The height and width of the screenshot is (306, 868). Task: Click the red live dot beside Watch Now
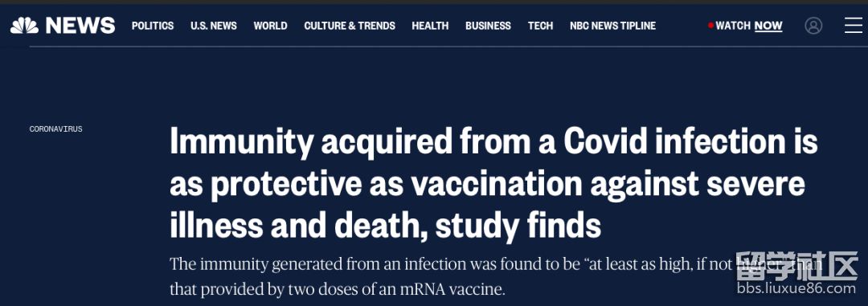(710, 25)
